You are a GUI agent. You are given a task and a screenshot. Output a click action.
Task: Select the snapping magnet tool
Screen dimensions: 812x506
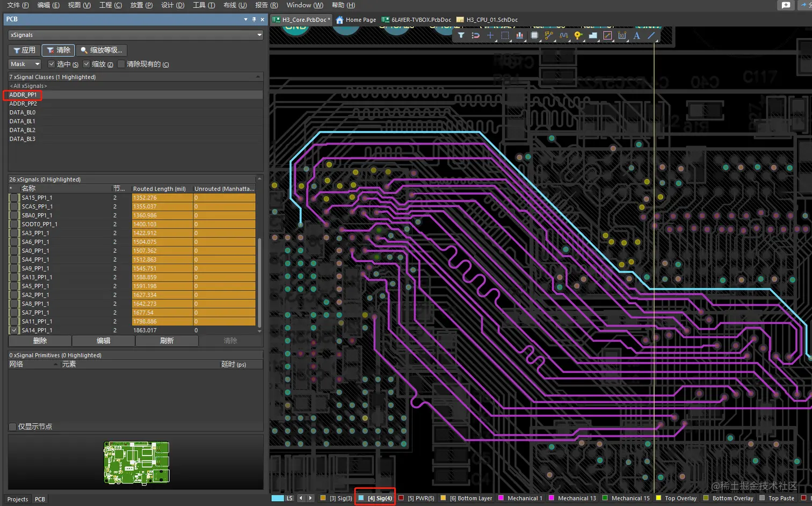pyautogui.click(x=475, y=35)
